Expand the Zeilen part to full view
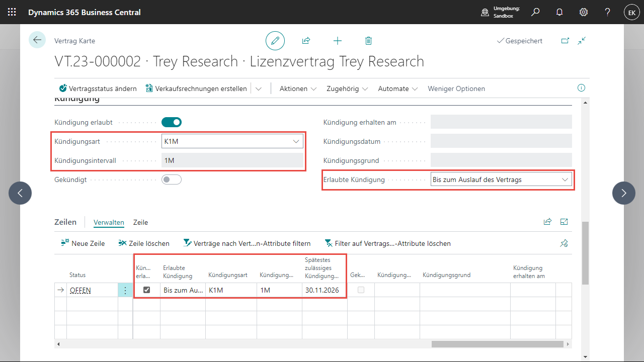Viewport: 644px width, 362px height. click(564, 222)
